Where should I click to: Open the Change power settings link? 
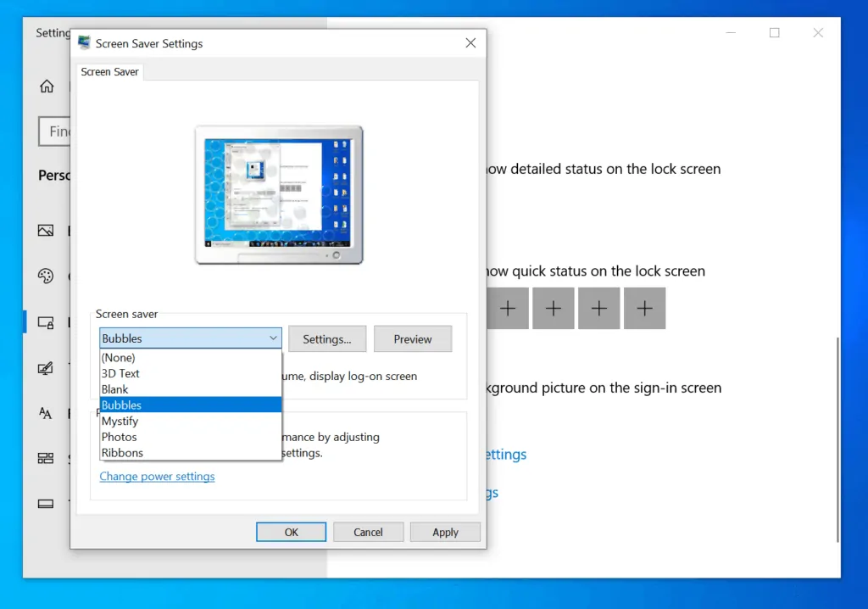tap(157, 477)
